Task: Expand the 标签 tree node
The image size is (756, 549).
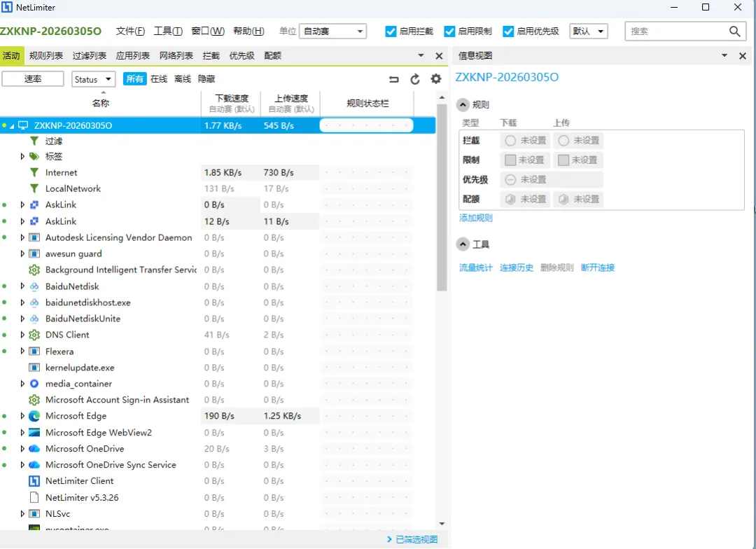Action: point(22,156)
